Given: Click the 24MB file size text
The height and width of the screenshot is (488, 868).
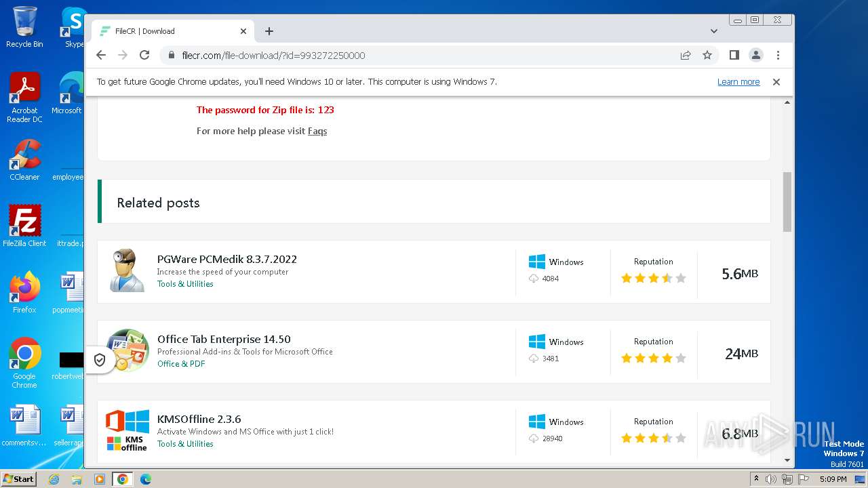Looking at the screenshot, I should pos(741,353).
